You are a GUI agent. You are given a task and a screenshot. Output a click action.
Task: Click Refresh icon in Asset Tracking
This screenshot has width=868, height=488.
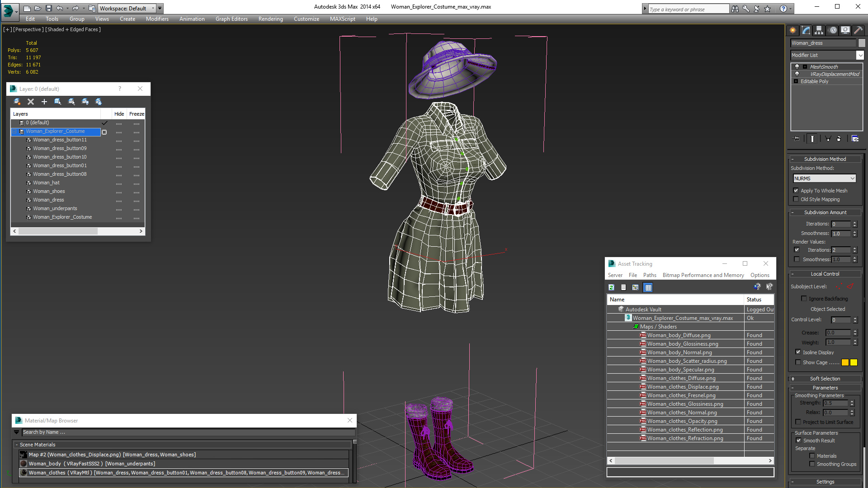point(611,287)
